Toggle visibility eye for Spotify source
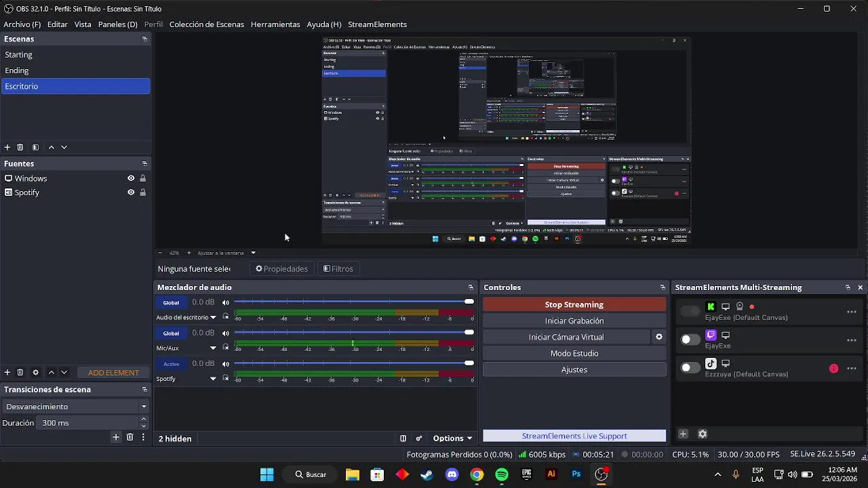Screen dimensions: 868x488 131,192
